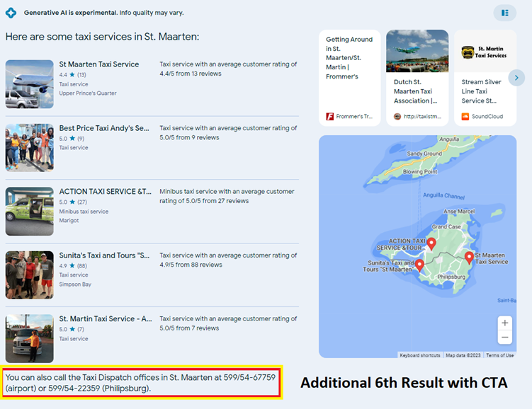
Task: Toggle the layout view button at top right
Action: tap(504, 13)
